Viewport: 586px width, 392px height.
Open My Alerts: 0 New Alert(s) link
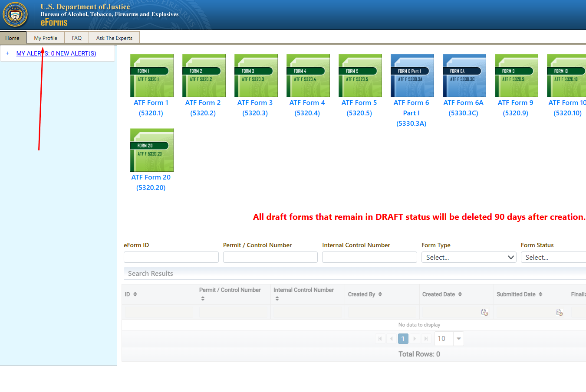(x=56, y=53)
